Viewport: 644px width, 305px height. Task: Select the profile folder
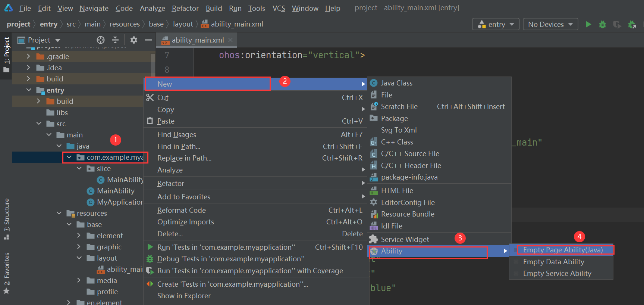coord(103,292)
